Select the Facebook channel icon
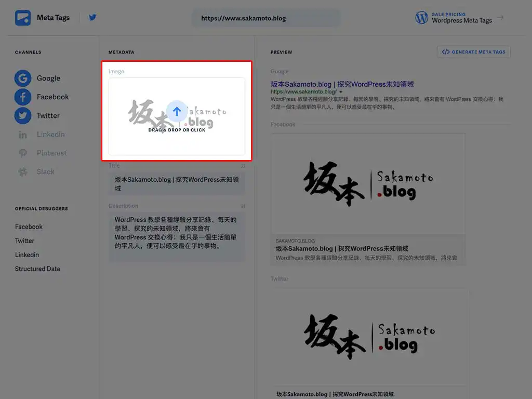Viewport: 532px width, 399px height. 22,97
